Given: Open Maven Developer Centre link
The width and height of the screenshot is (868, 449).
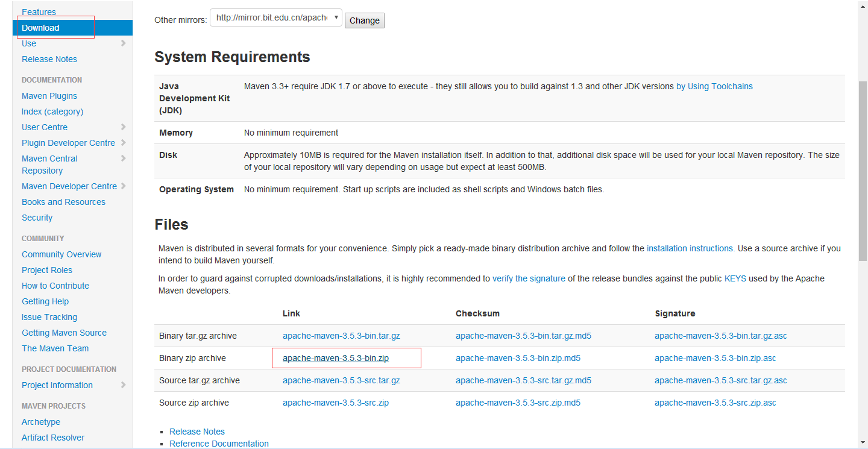Looking at the screenshot, I should pos(69,186).
